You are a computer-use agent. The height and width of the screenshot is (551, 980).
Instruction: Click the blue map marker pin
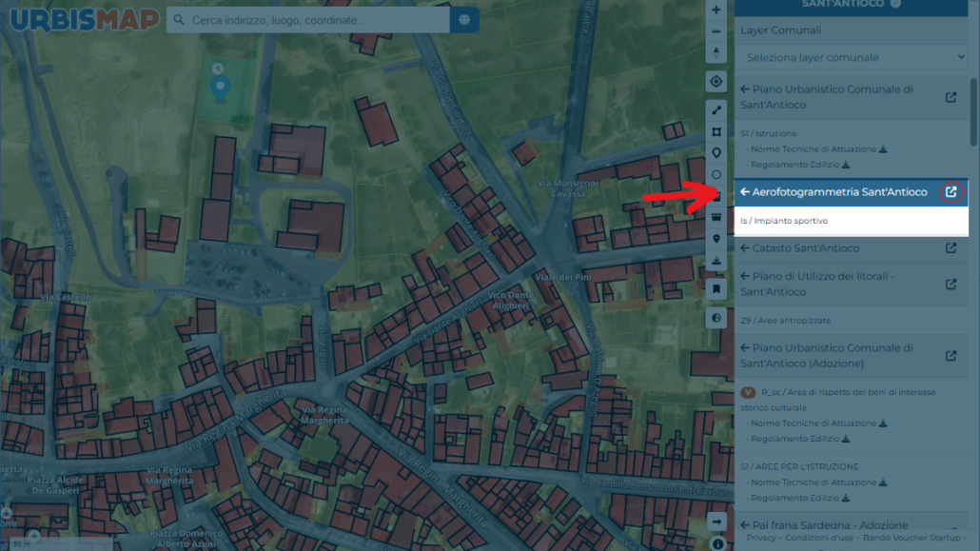click(x=220, y=89)
